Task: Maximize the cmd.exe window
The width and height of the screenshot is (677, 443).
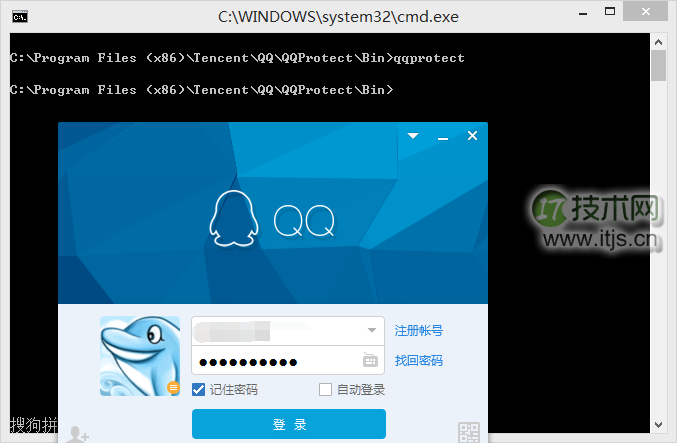Action: 610,12
